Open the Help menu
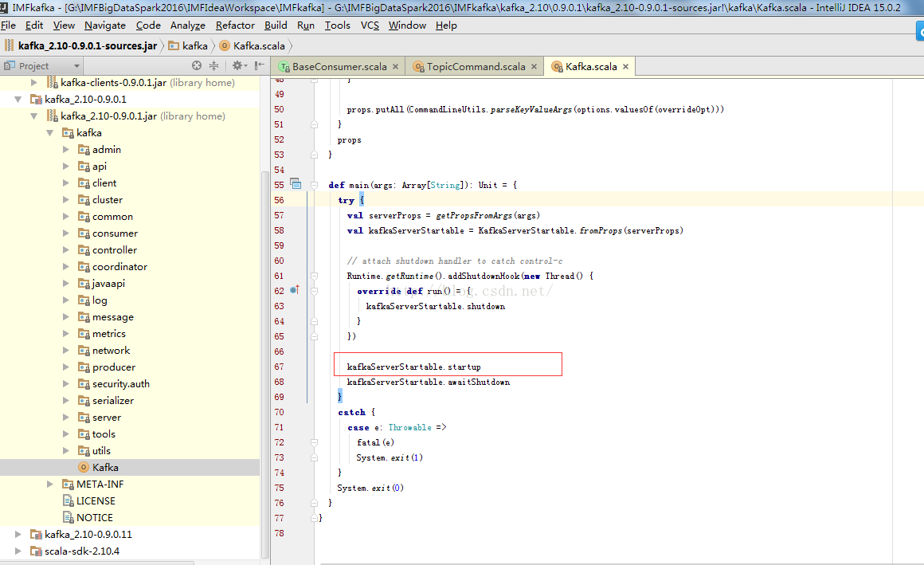This screenshot has height=565, width=924. point(446,26)
